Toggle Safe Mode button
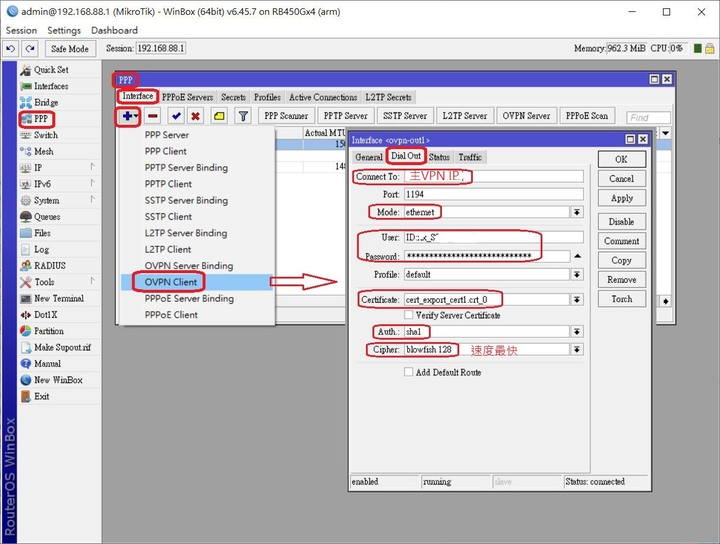Screen dimensions: 720x544 click(70, 48)
